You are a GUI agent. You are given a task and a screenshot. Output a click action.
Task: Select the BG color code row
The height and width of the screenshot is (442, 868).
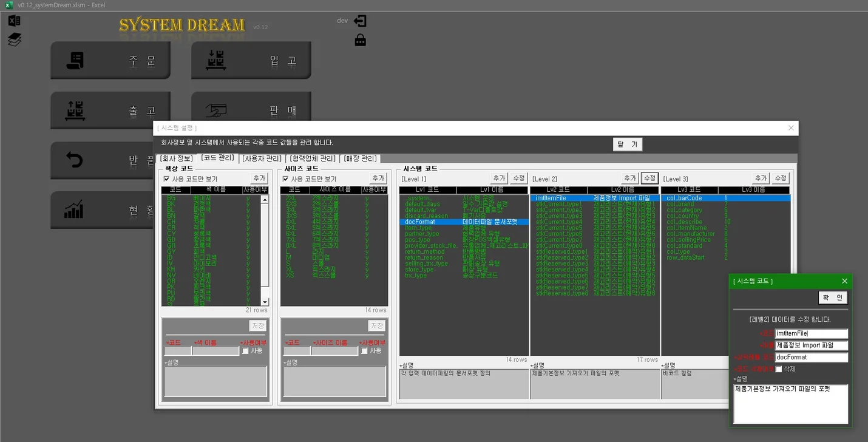point(211,198)
